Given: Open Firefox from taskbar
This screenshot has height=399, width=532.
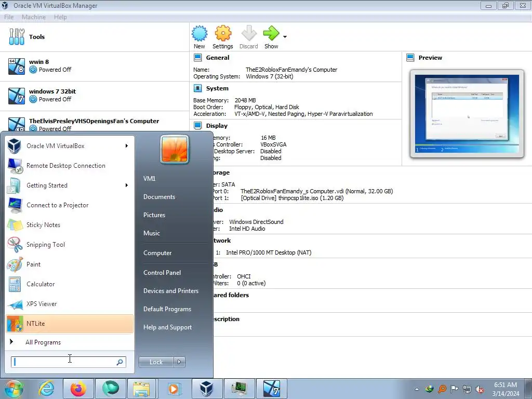Looking at the screenshot, I should 78,389.
